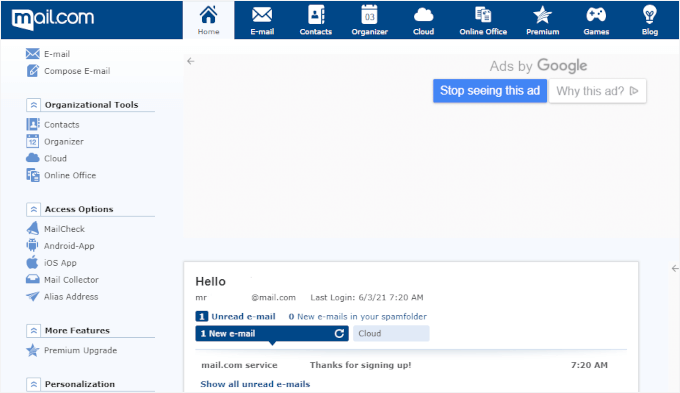Screen dimensions: 680x393
Task: Open Contacts address book icon in top bar
Action: click(316, 15)
